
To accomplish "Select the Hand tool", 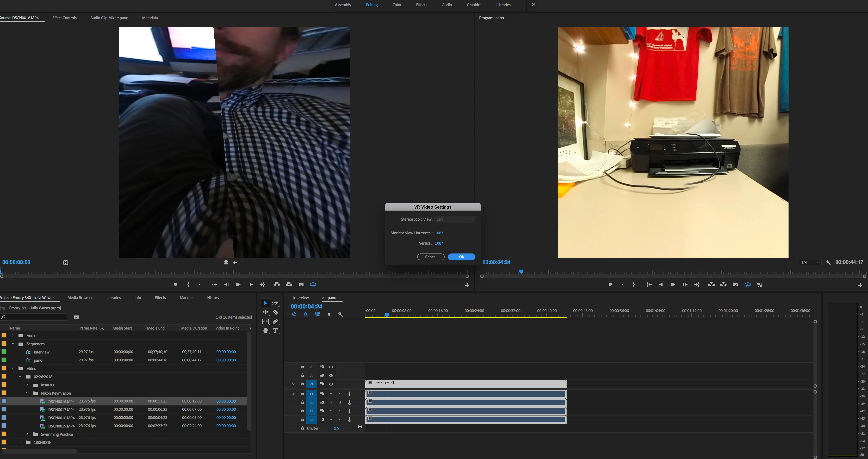I will tap(265, 331).
